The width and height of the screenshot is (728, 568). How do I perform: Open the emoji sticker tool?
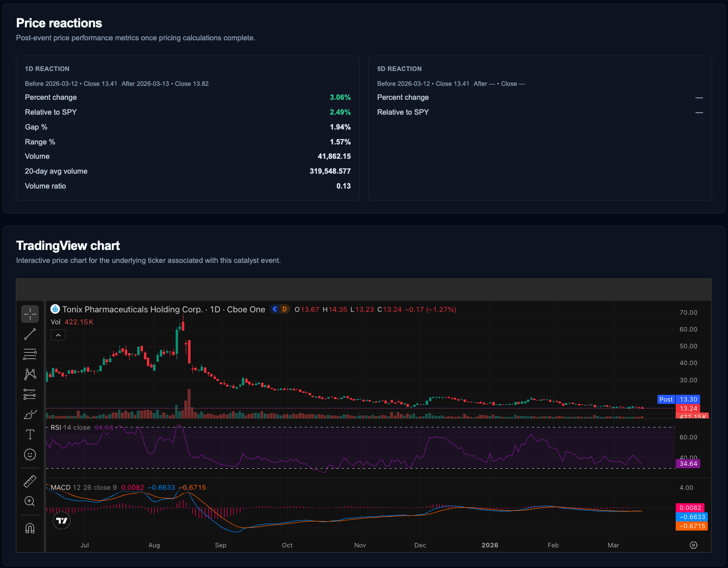(30, 454)
